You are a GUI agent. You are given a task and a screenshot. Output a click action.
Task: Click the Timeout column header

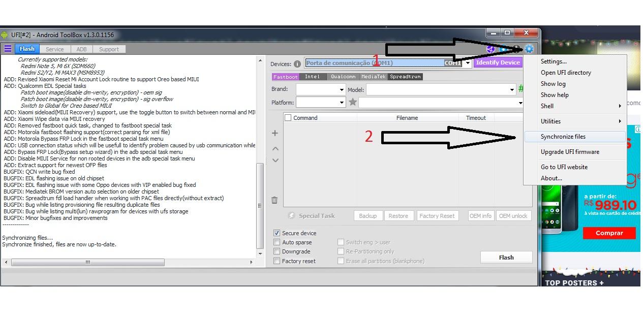476,118
